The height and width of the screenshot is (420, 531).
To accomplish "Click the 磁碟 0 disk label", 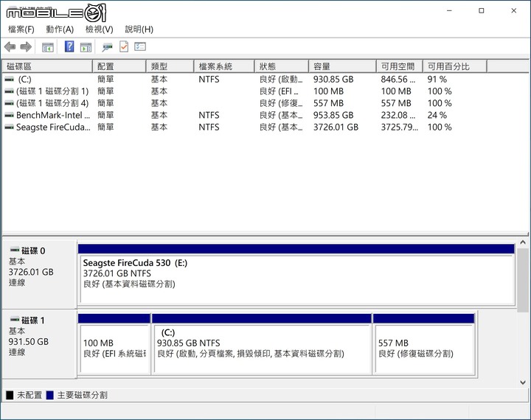I will coord(33,251).
